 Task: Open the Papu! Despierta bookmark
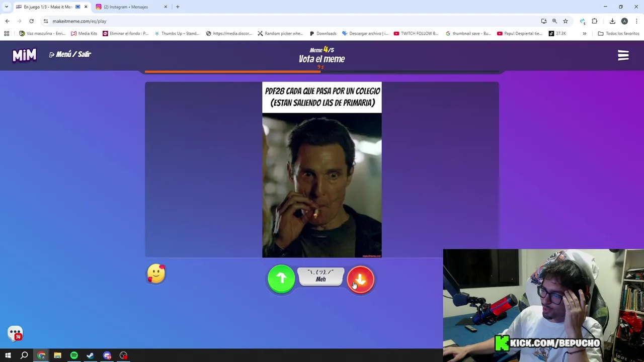519,34
